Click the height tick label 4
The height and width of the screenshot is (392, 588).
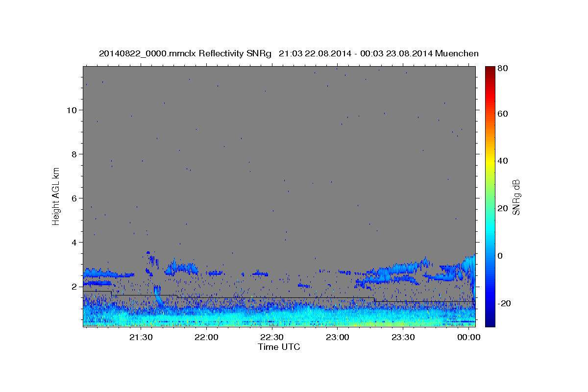click(x=74, y=242)
